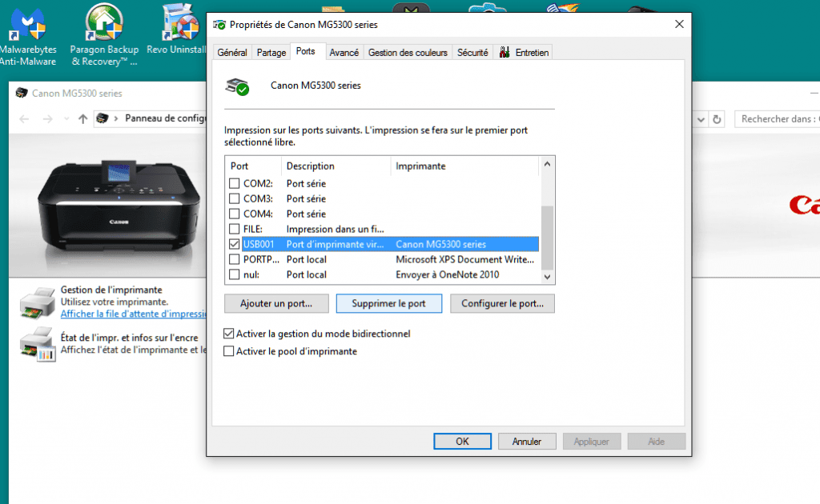820x504 pixels.
Task: Click the Canon printer product image
Action: coord(119,206)
